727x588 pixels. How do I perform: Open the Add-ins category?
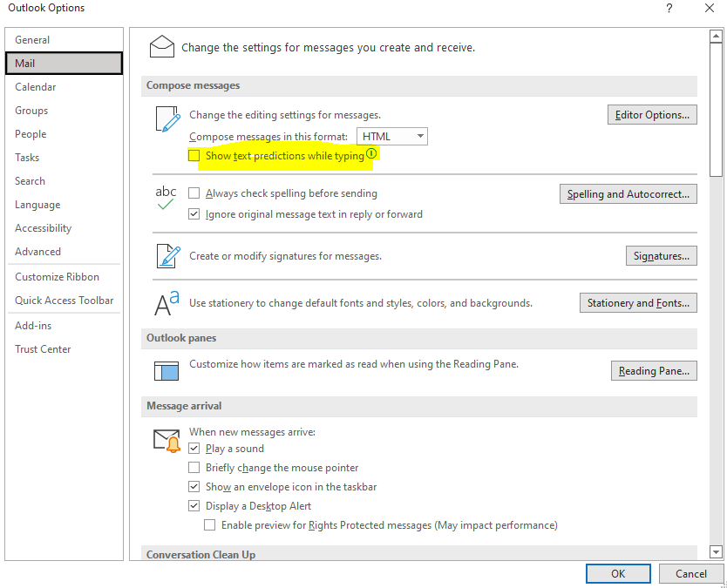coord(64,326)
